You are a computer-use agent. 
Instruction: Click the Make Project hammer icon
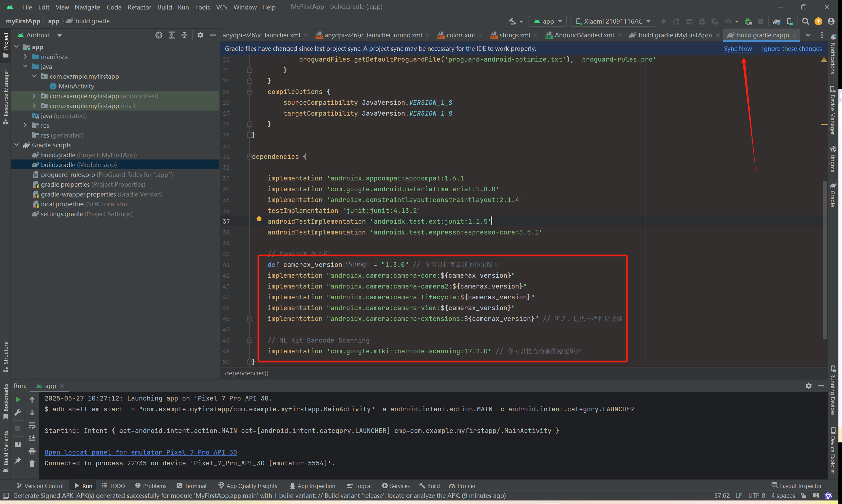(512, 21)
